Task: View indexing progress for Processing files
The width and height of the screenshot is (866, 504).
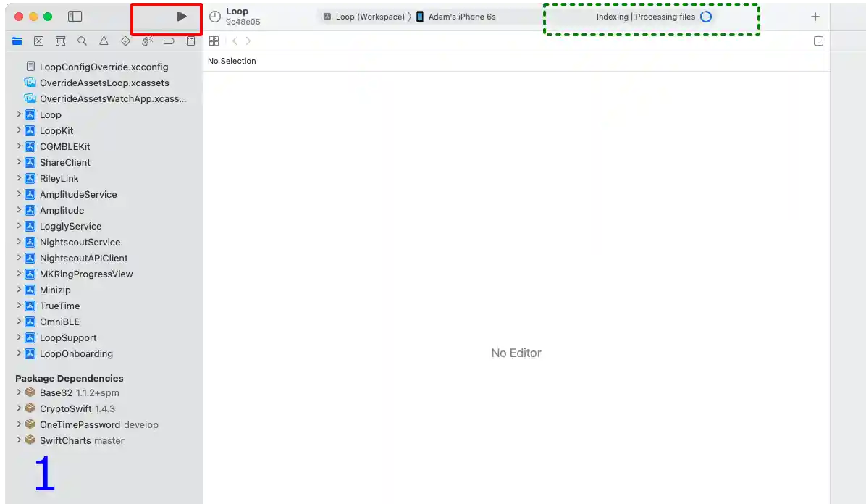Action: tap(650, 16)
